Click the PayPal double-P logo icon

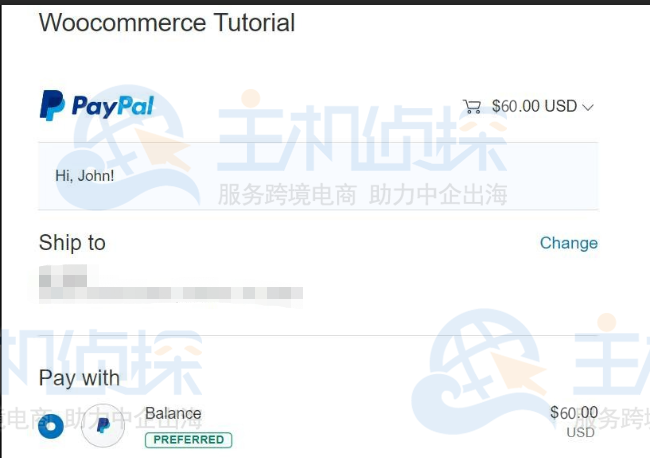click(52, 105)
